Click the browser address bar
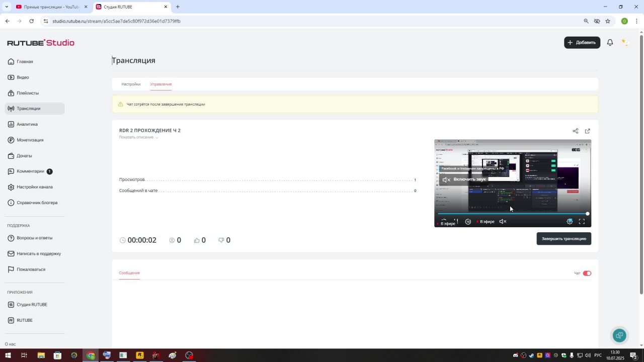The height and width of the screenshot is (362, 644). coord(312,21)
